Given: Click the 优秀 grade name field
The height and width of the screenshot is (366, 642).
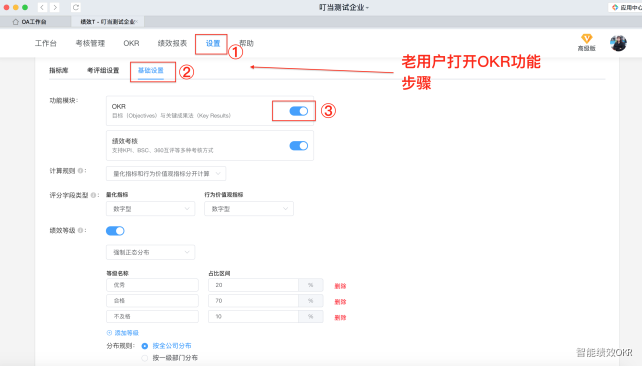Looking at the screenshot, I should 152,285.
